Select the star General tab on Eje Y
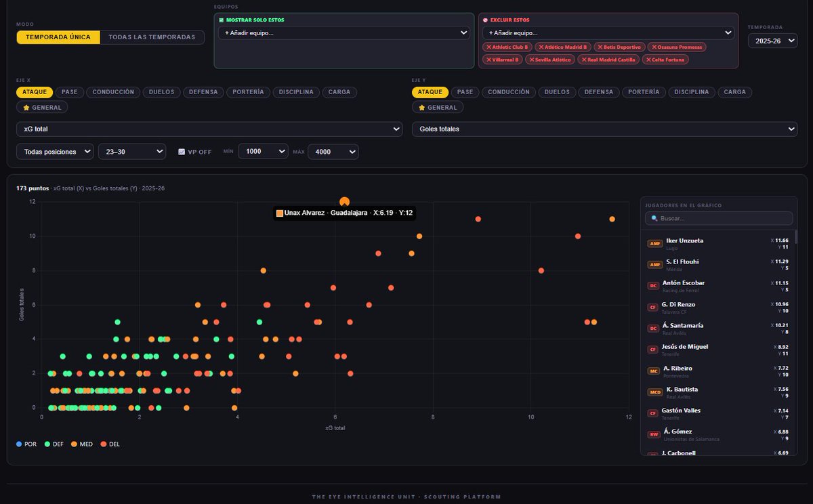The image size is (813, 504). pyautogui.click(x=438, y=107)
